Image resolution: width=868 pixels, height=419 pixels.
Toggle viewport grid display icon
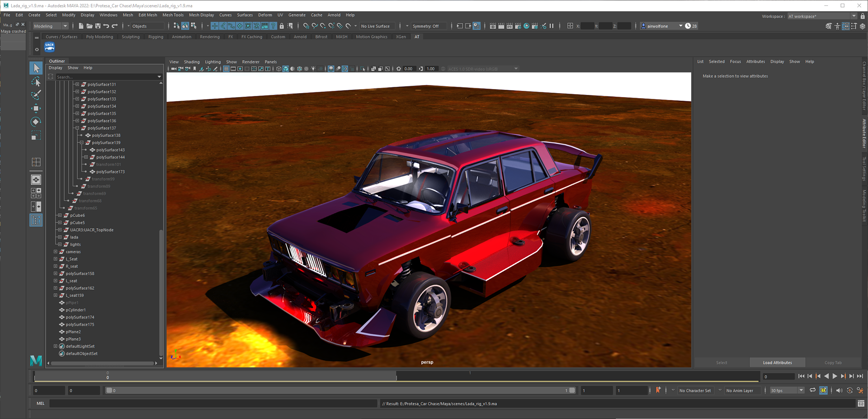(x=226, y=69)
